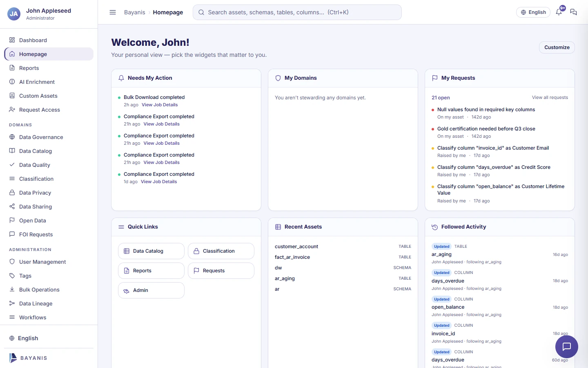Open Data Lineage in the sidebar
Image resolution: width=588 pixels, height=368 pixels.
point(49,303)
